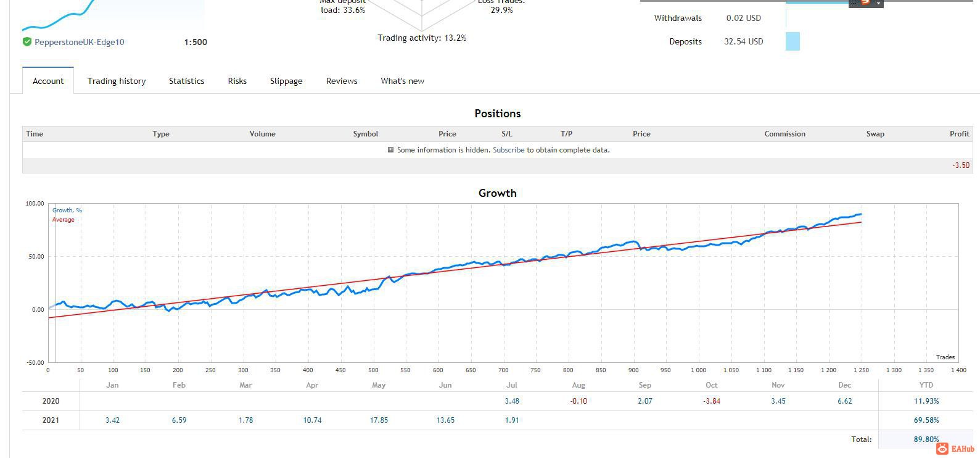The height and width of the screenshot is (458, 980).
Task: Click the 2021 row label
Action: tap(51, 420)
